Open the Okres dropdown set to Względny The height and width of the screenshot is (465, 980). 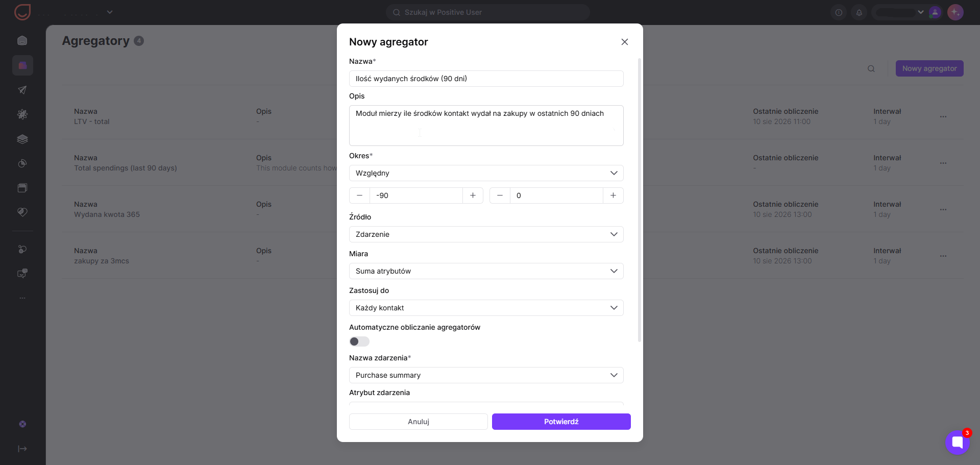pyautogui.click(x=486, y=173)
